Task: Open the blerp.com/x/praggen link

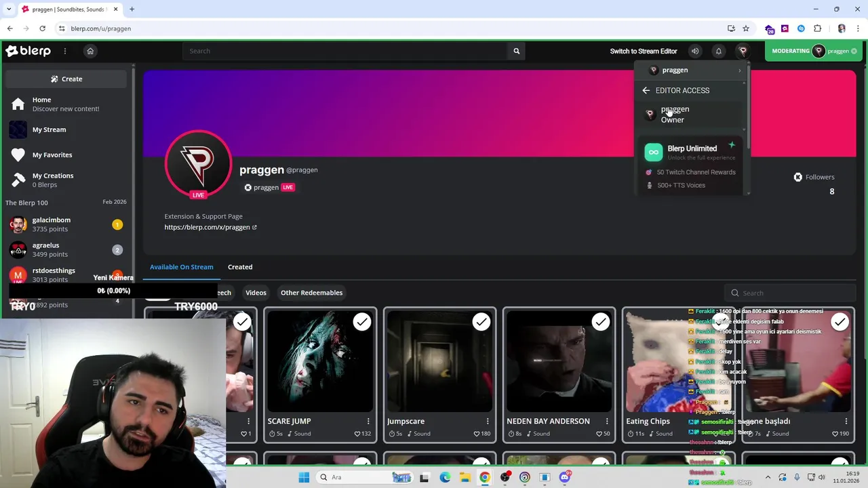Action: coord(207,228)
